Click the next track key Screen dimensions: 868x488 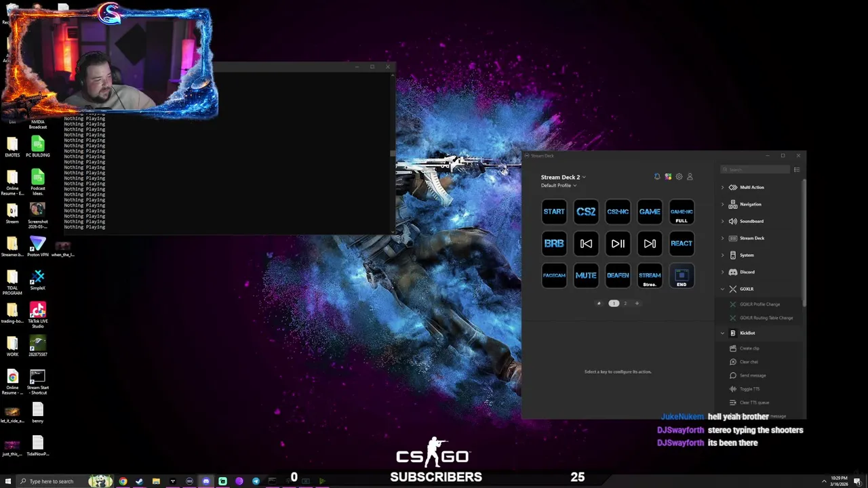tap(650, 243)
